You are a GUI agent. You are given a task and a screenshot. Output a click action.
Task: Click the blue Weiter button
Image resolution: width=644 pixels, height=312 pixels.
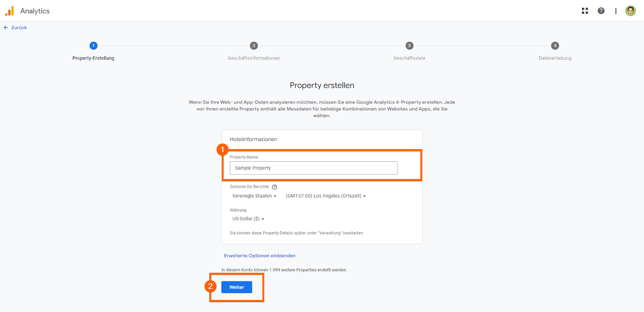pyautogui.click(x=237, y=287)
